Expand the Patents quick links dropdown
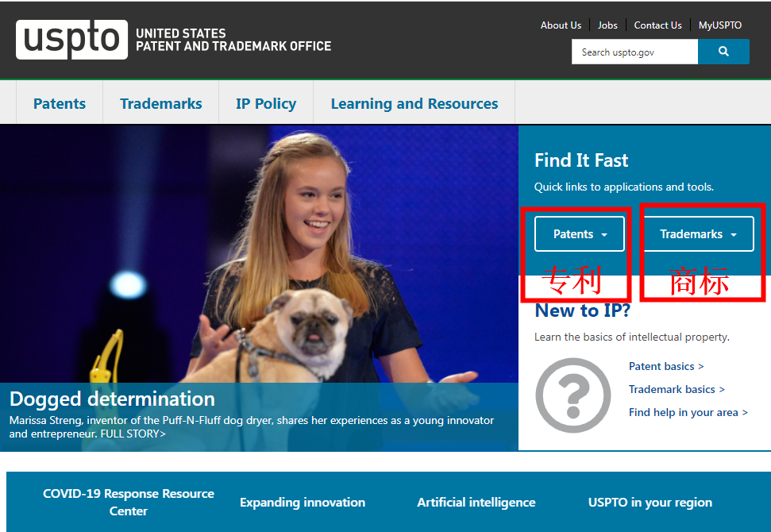Screen dimensions: 771x532 [x=579, y=234]
